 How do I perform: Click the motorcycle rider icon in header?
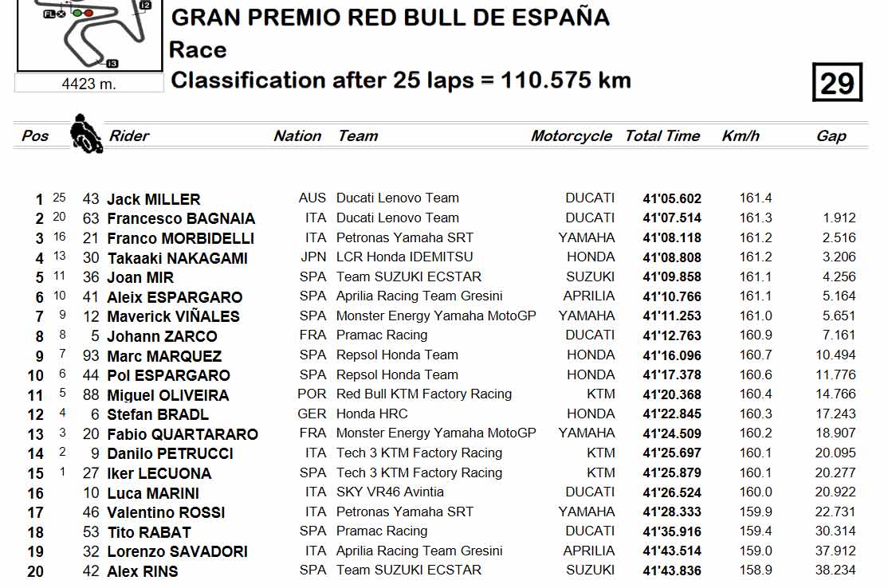click(86, 134)
